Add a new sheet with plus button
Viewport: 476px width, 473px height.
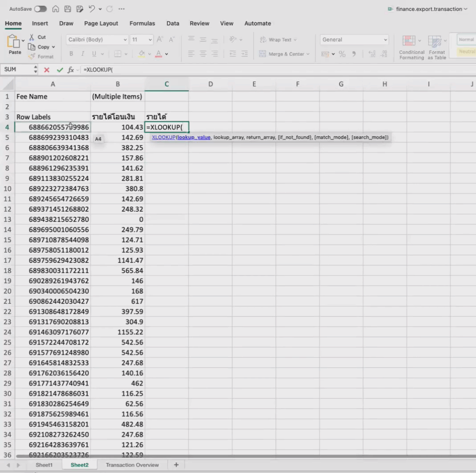[x=176, y=465]
